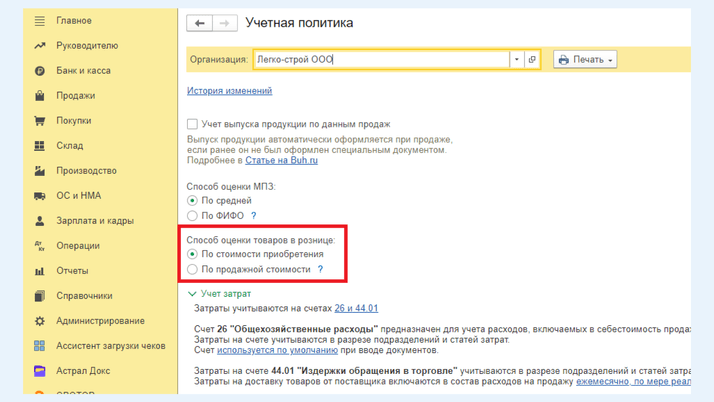Go forward with the right arrow button
The height and width of the screenshot is (402, 714).
point(224,23)
